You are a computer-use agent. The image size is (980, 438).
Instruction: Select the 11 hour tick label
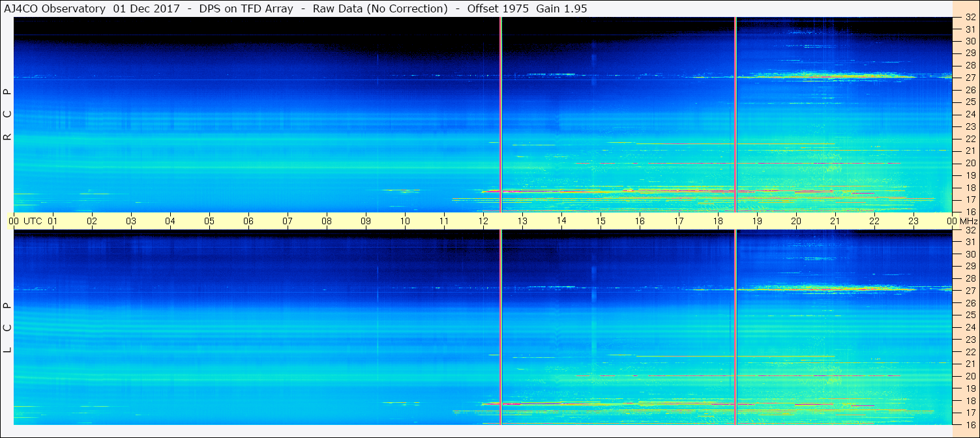click(444, 221)
